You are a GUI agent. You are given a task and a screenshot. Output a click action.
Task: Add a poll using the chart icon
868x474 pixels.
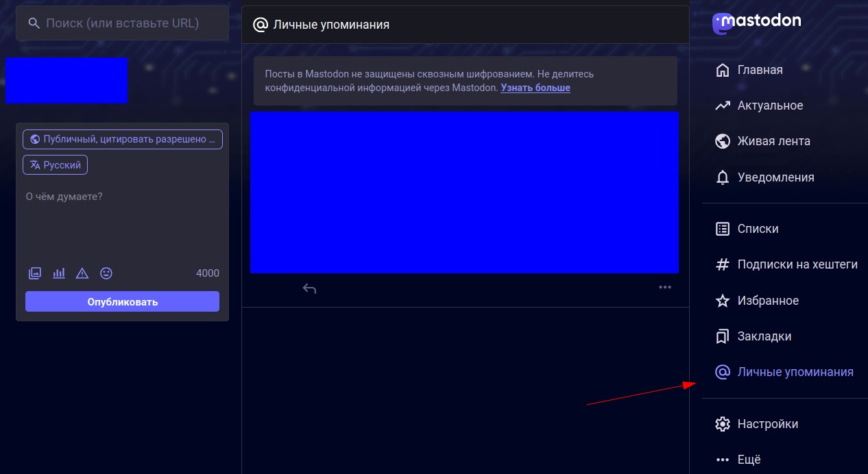coord(59,273)
